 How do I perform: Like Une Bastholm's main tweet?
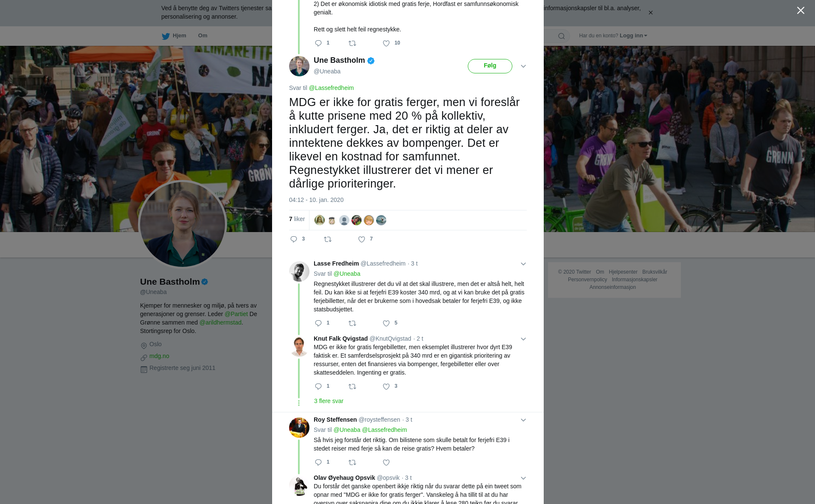click(x=362, y=239)
